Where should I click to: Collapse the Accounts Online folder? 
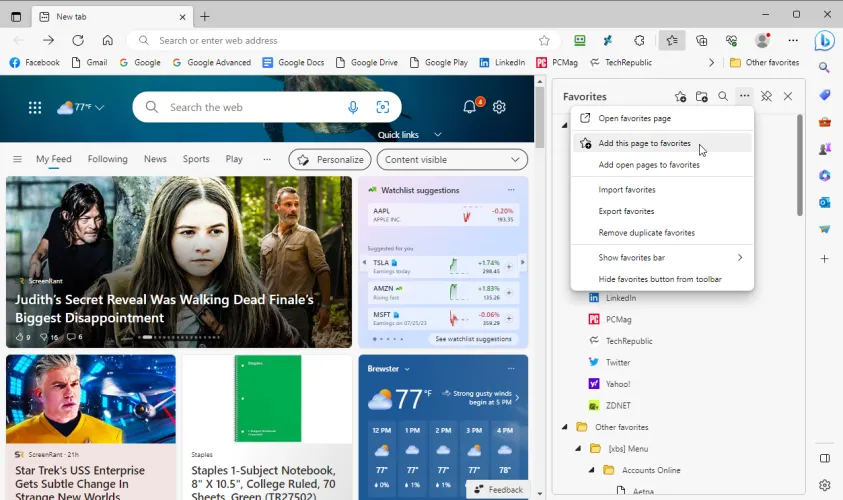591,470
